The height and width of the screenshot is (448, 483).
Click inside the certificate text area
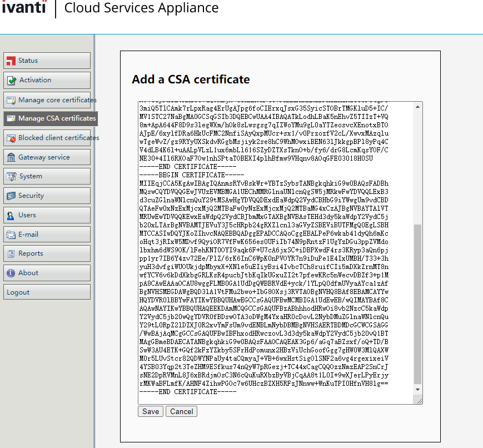tap(272, 250)
